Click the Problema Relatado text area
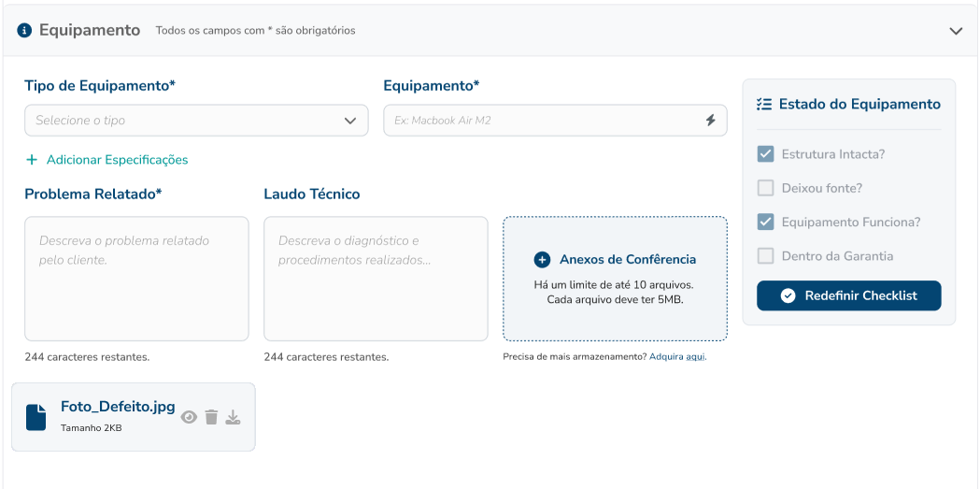Viewport: 980px width, 489px height. [x=136, y=279]
